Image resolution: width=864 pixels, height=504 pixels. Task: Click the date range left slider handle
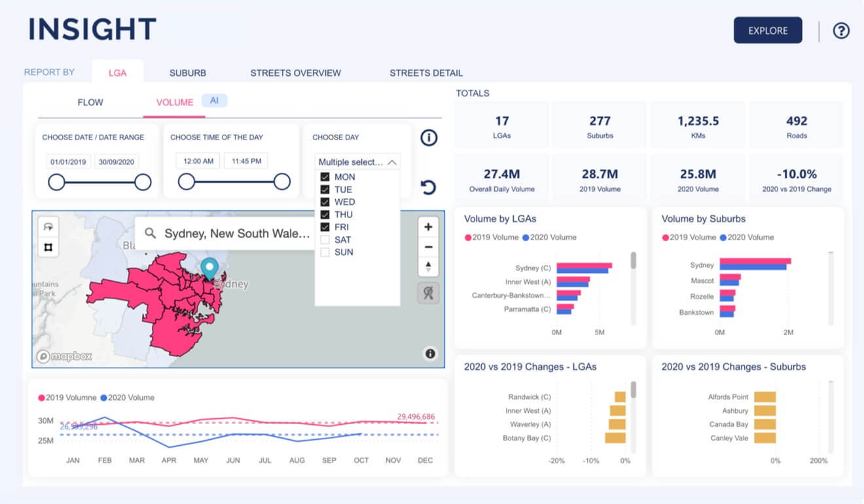pyautogui.click(x=57, y=182)
